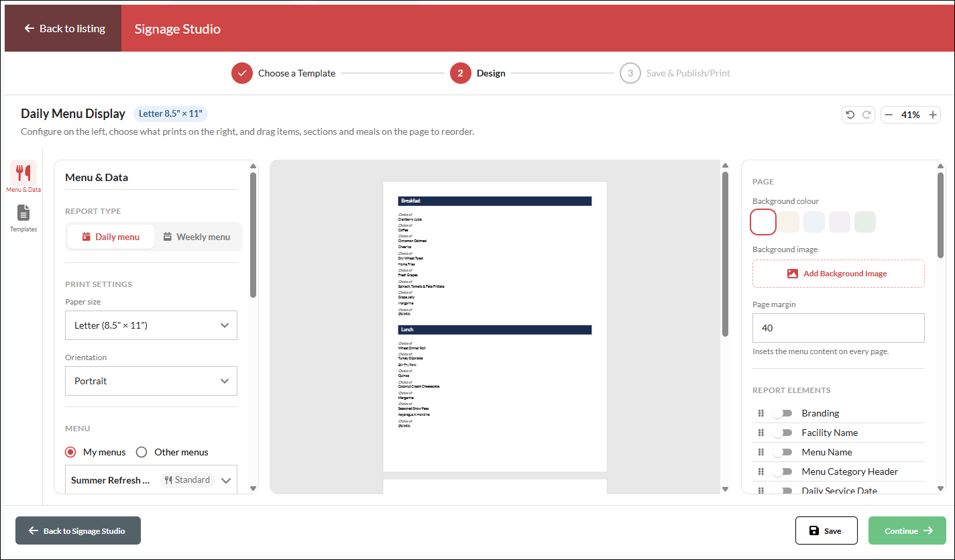Expand the Summer Refresh menu selector

pyautogui.click(x=151, y=480)
